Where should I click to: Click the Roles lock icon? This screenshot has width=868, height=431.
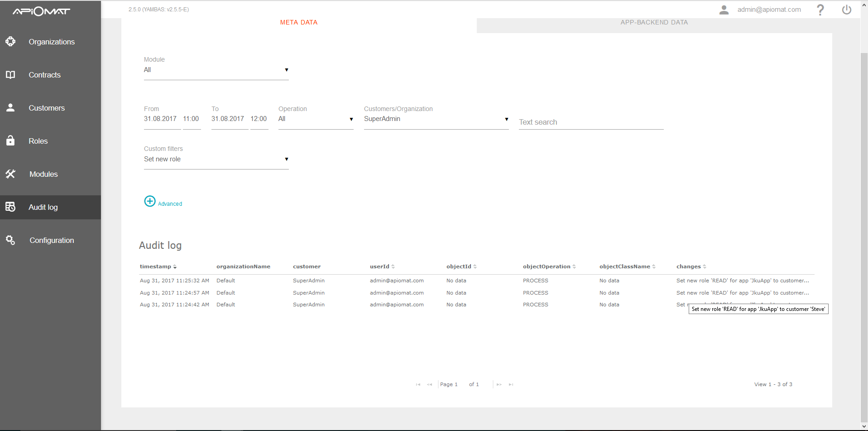10,141
